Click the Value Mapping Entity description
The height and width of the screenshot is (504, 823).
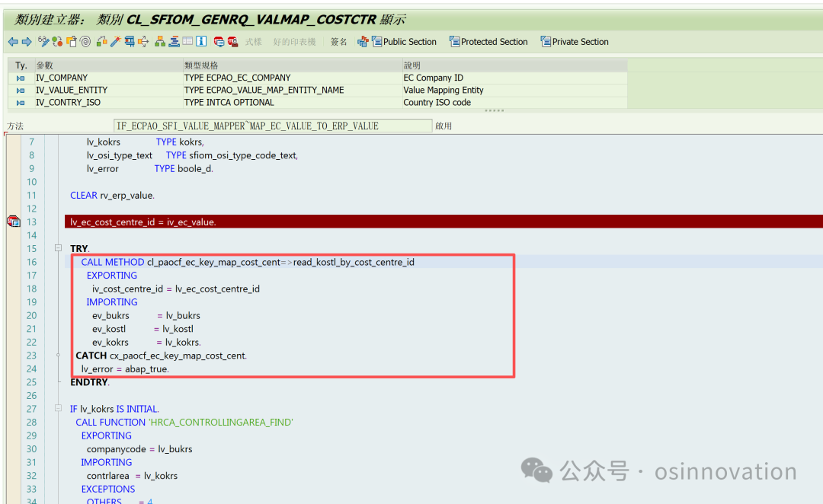(443, 90)
